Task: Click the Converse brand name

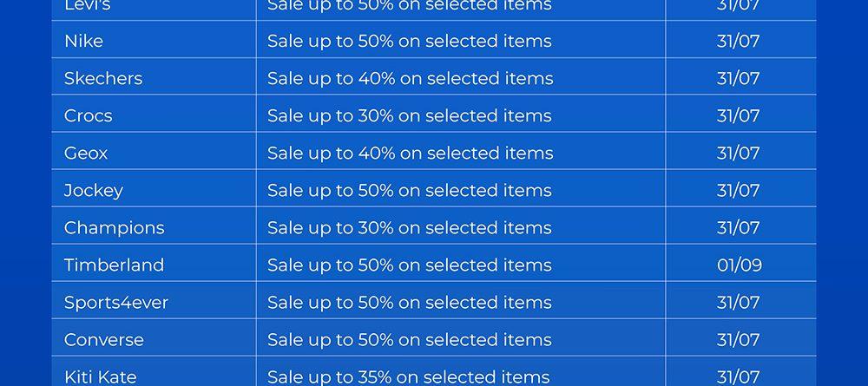Action: [103, 339]
